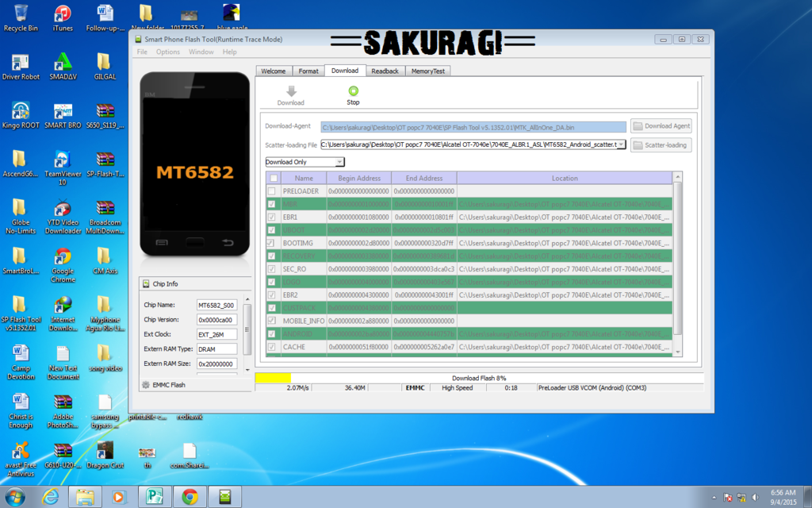Open the Scatter-loading File path dropdown

(621, 144)
